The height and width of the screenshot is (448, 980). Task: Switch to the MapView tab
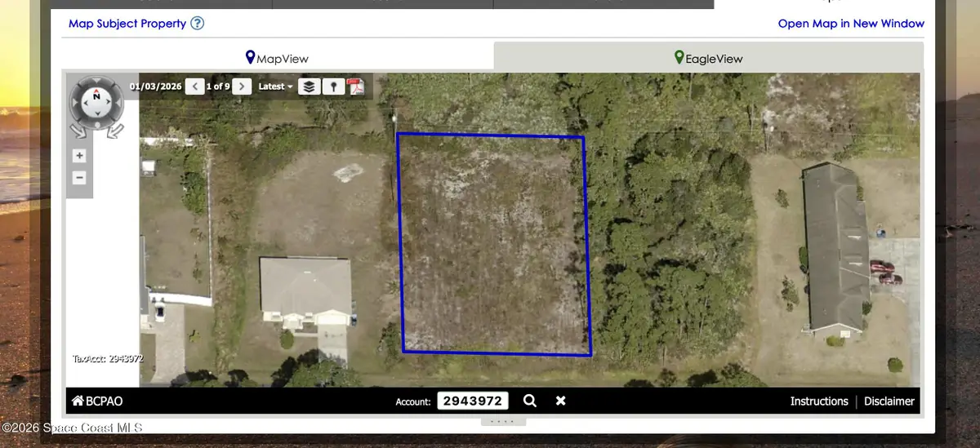tap(278, 58)
